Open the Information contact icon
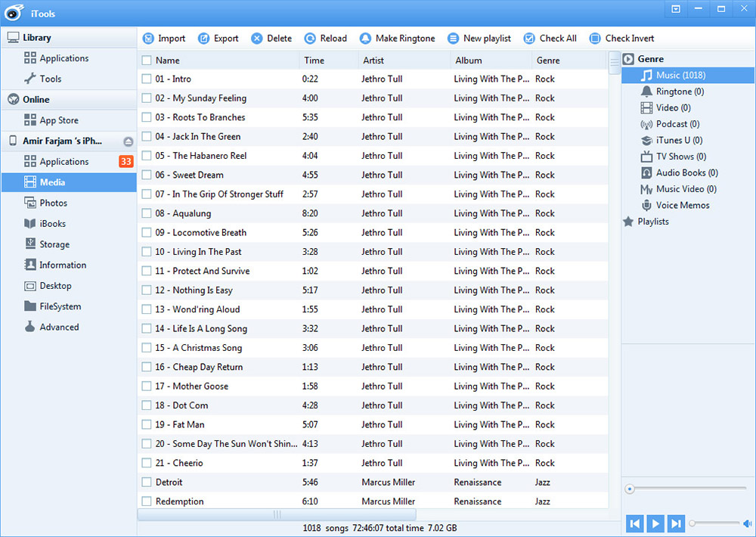The image size is (756, 537). [30, 265]
